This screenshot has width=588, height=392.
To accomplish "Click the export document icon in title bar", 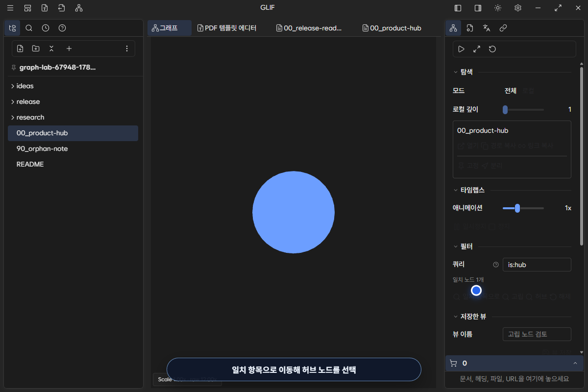I will pyautogui.click(x=61, y=8).
